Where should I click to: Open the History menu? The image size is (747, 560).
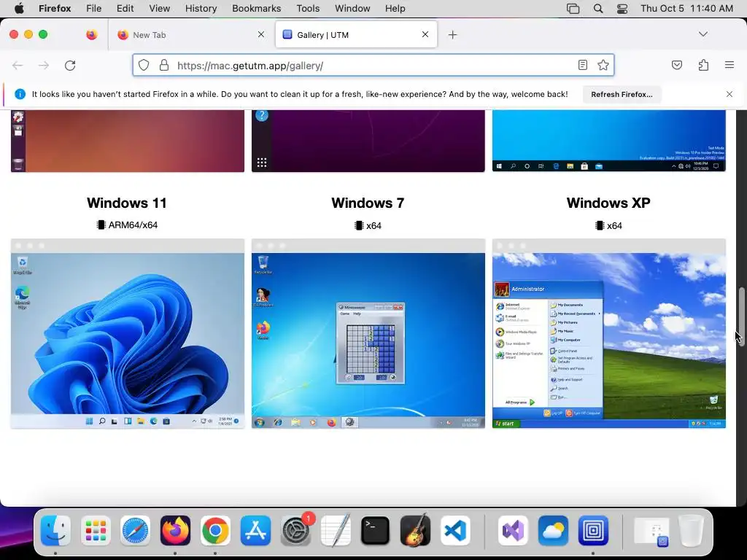[x=201, y=8]
